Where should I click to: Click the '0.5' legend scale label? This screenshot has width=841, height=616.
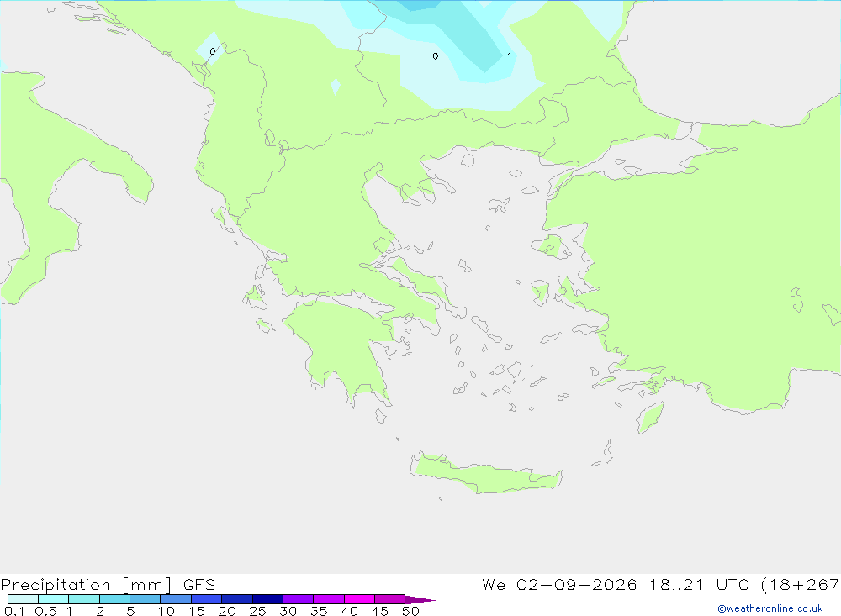pos(45,611)
